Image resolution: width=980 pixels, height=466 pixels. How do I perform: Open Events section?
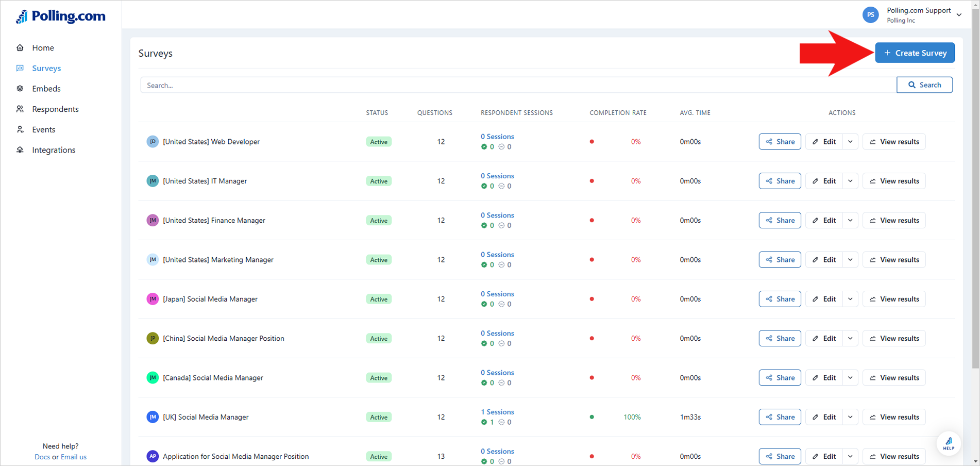click(x=43, y=129)
